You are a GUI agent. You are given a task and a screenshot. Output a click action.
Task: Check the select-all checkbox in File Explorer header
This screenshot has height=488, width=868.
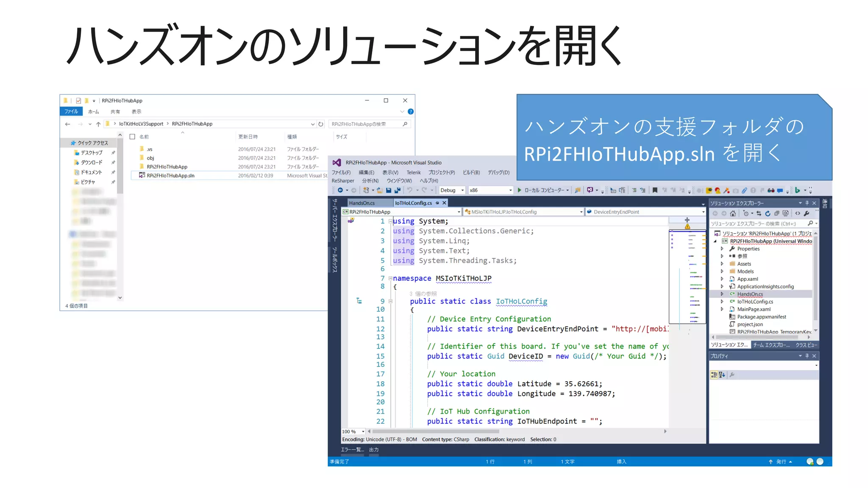tap(132, 137)
